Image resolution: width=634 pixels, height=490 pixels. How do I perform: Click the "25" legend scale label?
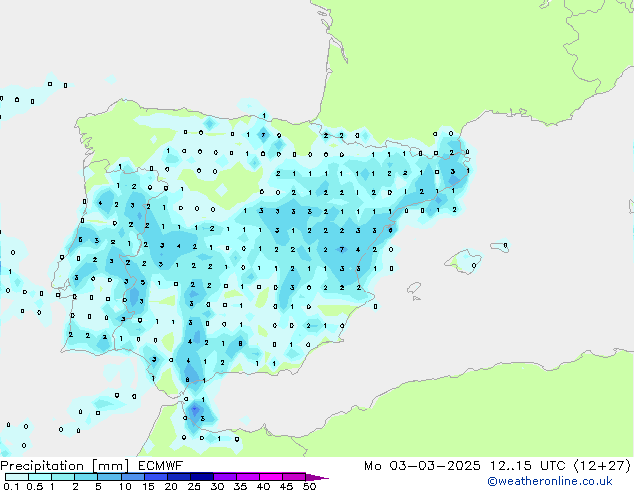coord(194,486)
